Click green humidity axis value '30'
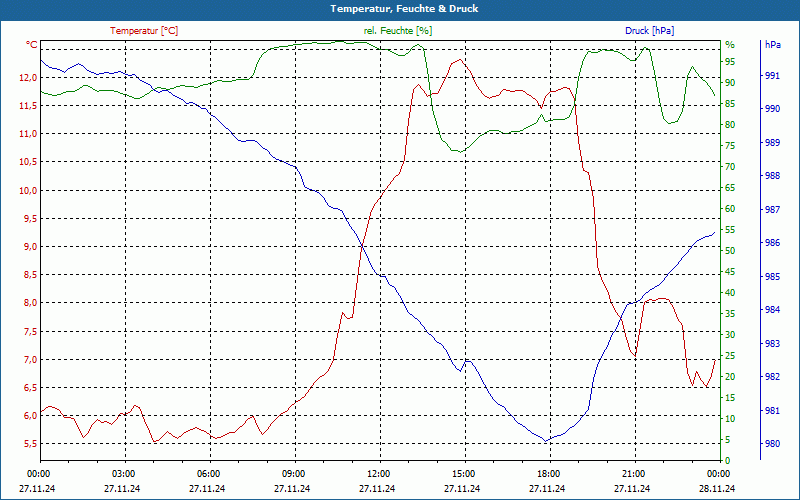The image size is (800, 500). click(x=730, y=335)
